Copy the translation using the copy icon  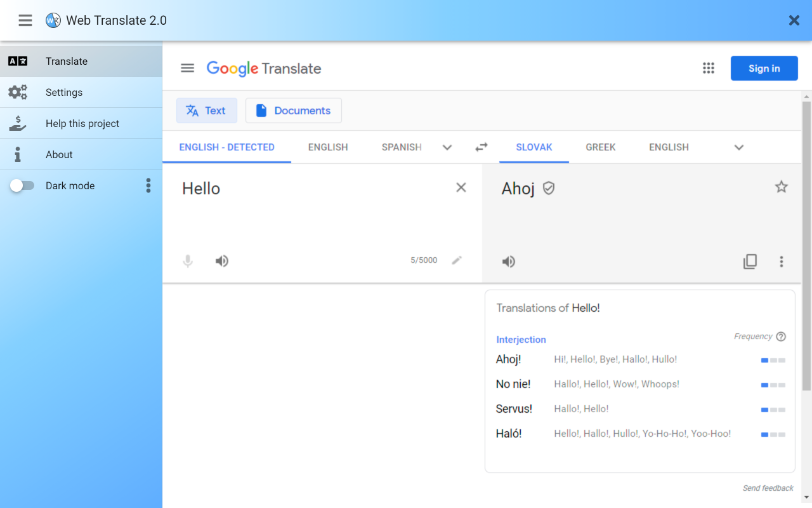(x=750, y=261)
